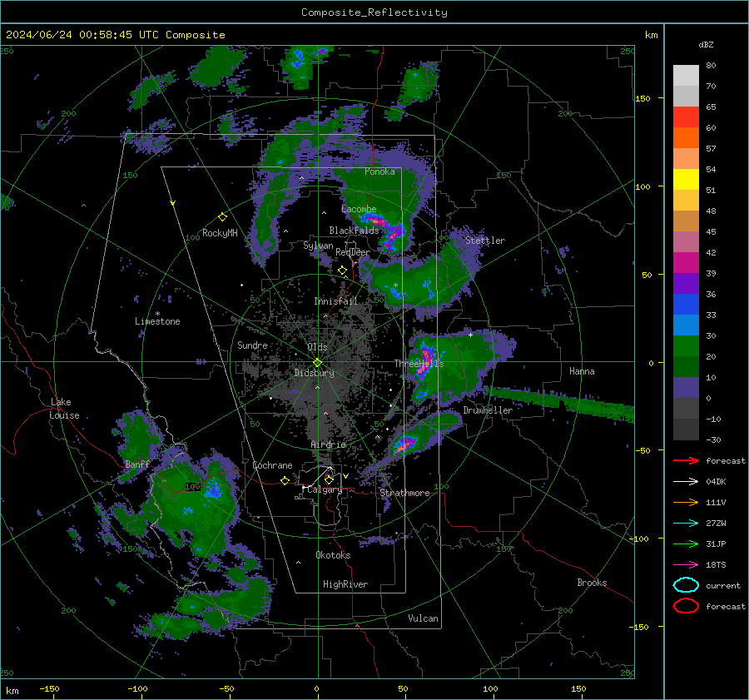Click the yellow diamond marker near RockyMH
The height and width of the screenshot is (700, 749).
[x=222, y=217]
